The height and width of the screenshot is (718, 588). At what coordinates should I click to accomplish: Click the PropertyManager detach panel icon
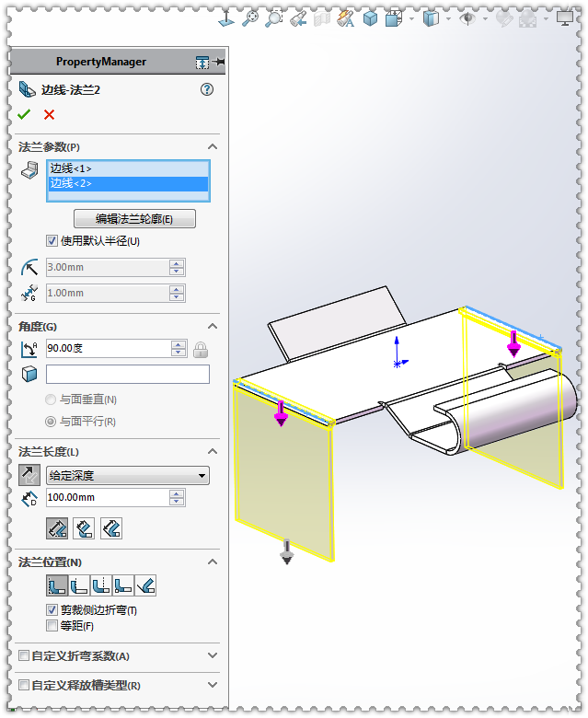coord(202,62)
